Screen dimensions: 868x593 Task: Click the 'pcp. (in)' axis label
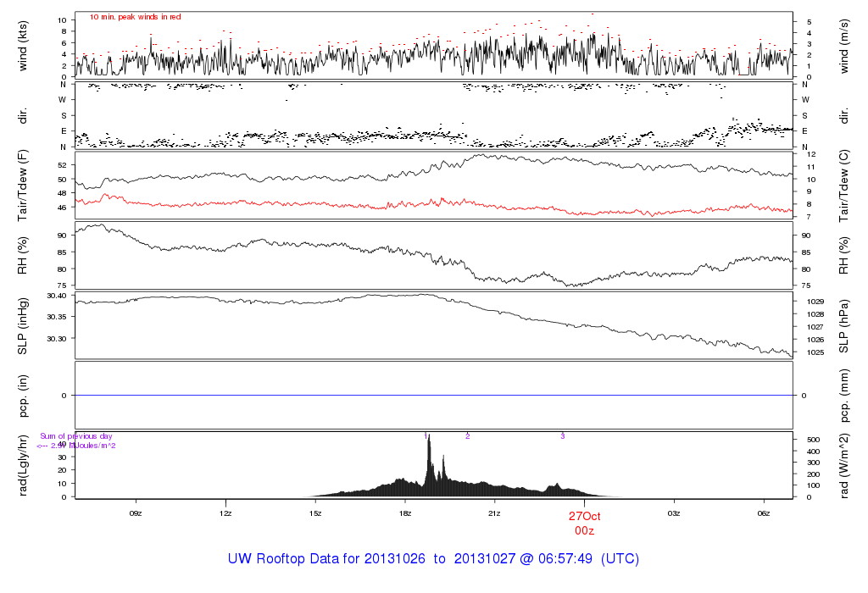pos(23,396)
